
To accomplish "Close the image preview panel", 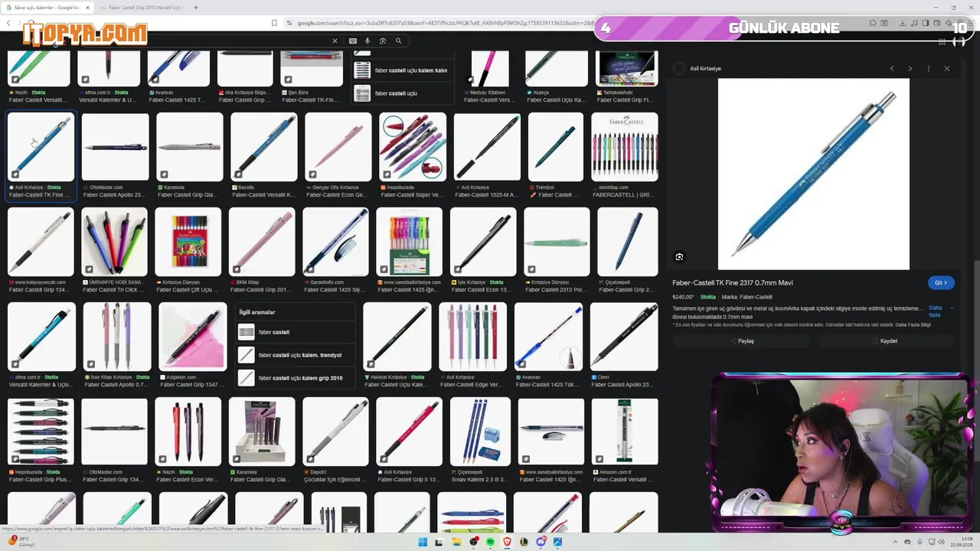I will pyautogui.click(x=947, y=68).
